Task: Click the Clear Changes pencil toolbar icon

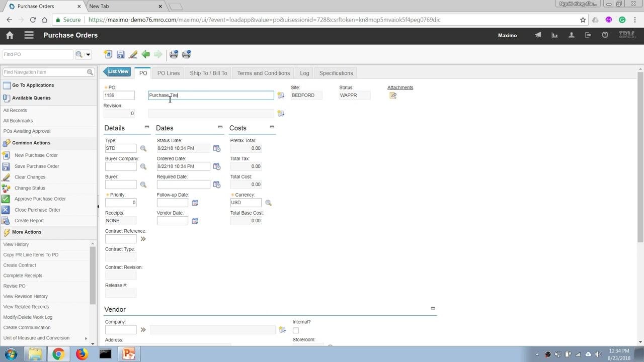Action: [x=133, y=54]
